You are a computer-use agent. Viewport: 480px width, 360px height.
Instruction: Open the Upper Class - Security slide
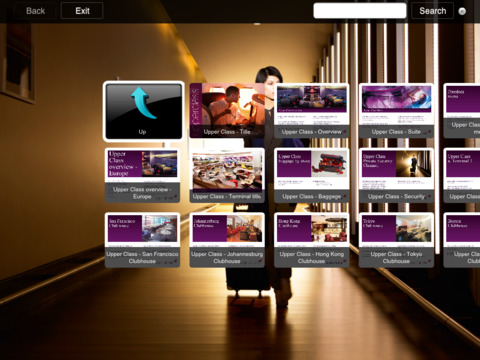click(396, 175)
